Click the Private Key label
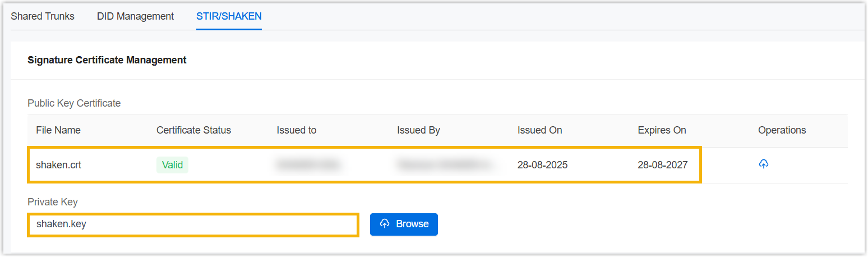 (x=52, y=201)
